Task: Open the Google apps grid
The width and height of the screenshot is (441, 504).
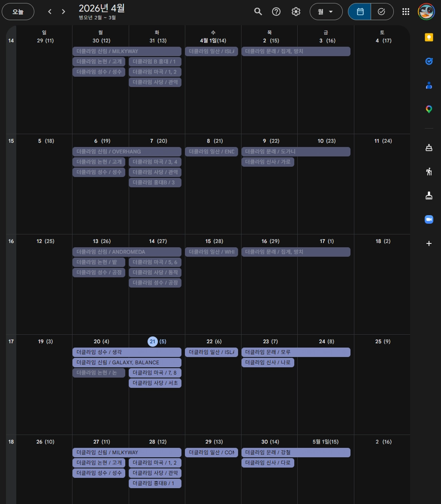Action: click(x=406, y=12)
